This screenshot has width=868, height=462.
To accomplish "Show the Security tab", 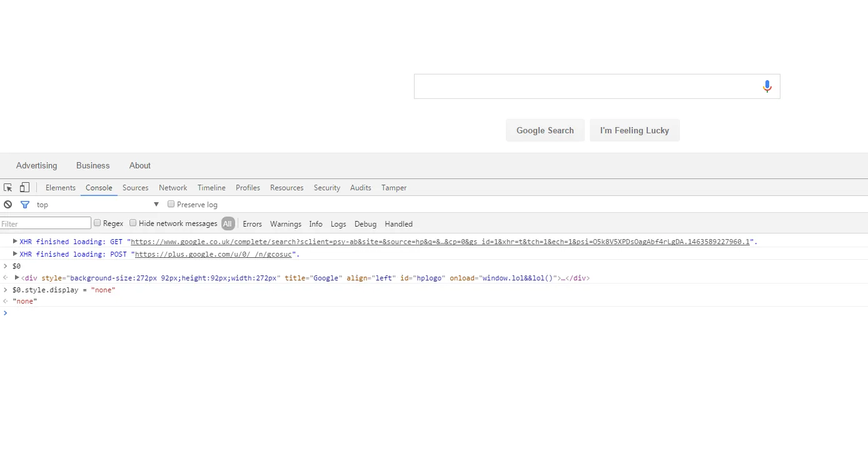I will coord(327,188).
